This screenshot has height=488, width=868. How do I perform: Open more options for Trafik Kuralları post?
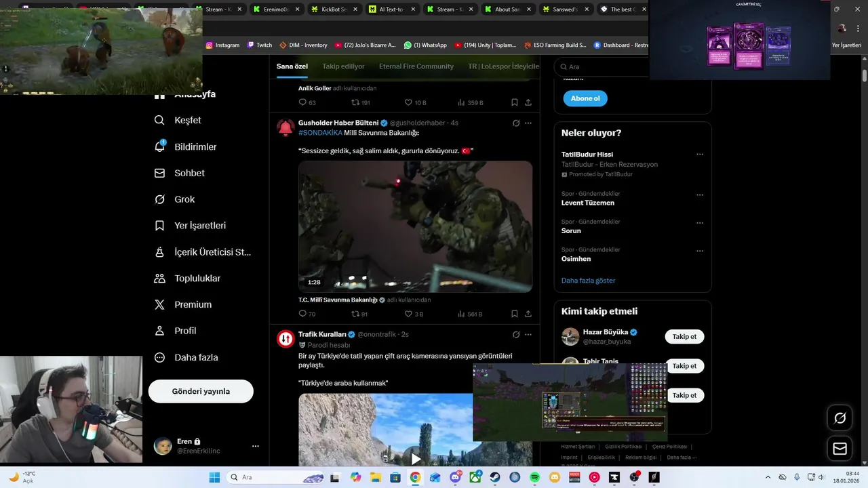click(528, 334)
